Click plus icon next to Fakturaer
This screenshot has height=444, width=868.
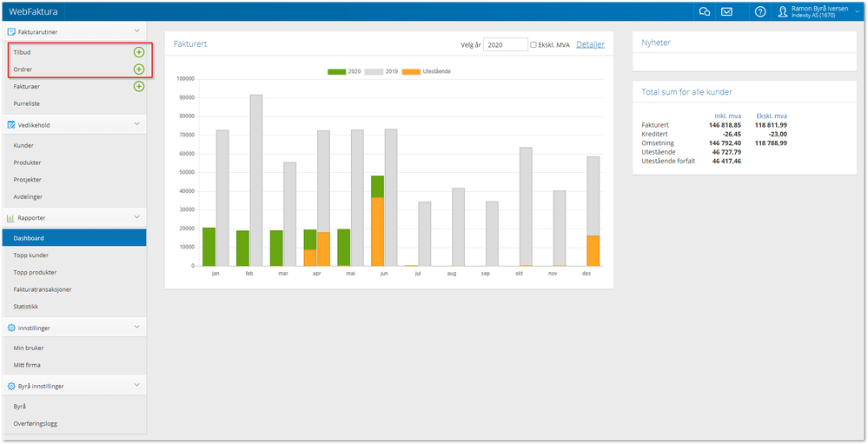point(139,86)
